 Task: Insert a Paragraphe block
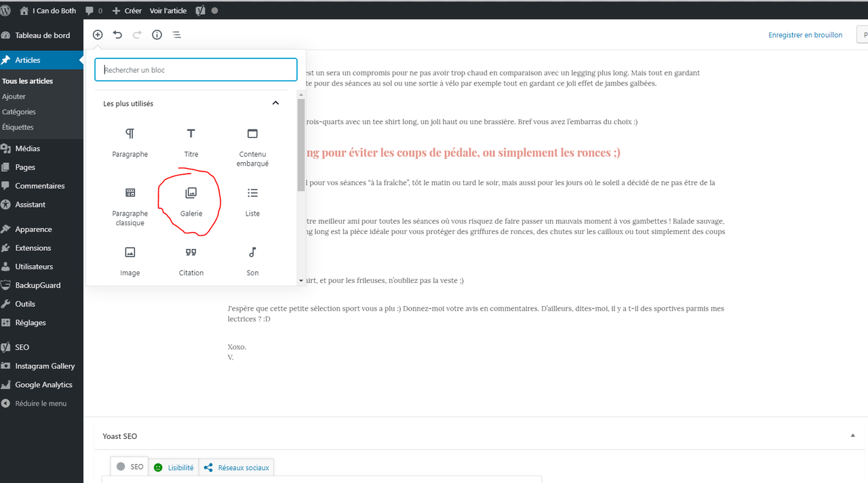[x=130, y=144]
